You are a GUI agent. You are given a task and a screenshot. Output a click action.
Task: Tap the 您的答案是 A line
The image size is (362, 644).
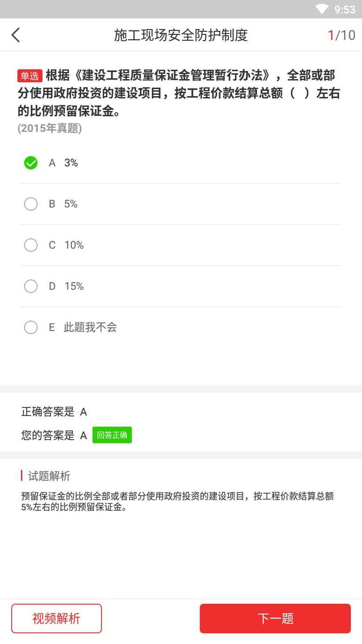54,435
